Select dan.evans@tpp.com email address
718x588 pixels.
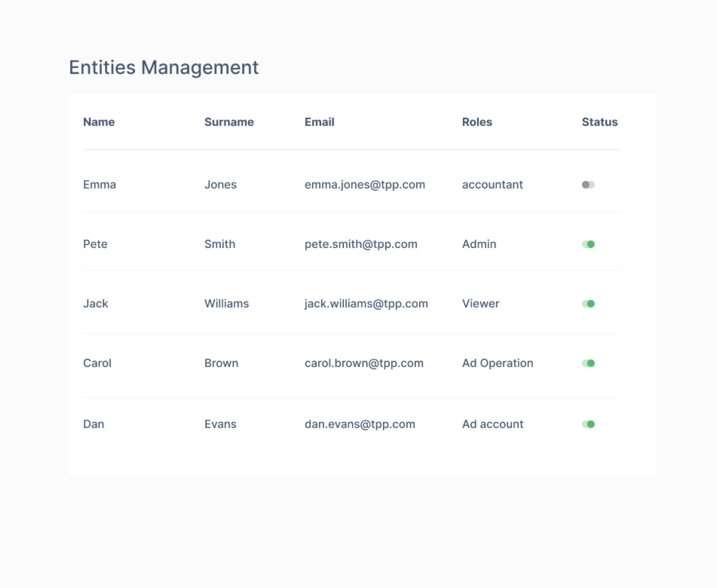point(359,424)
